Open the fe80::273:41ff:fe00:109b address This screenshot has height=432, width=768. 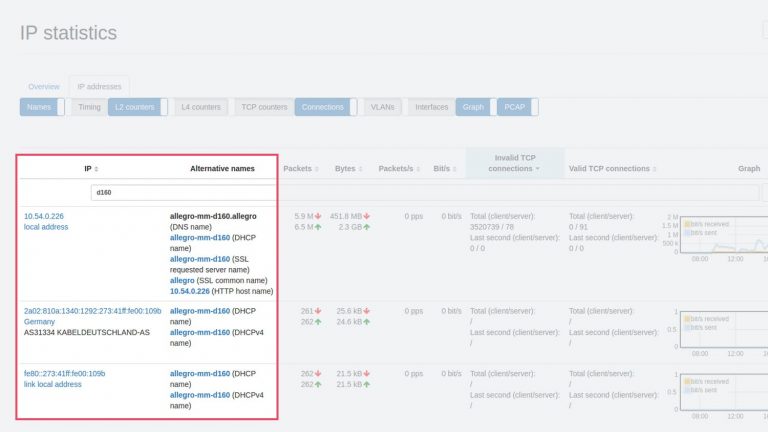point(65,374)
